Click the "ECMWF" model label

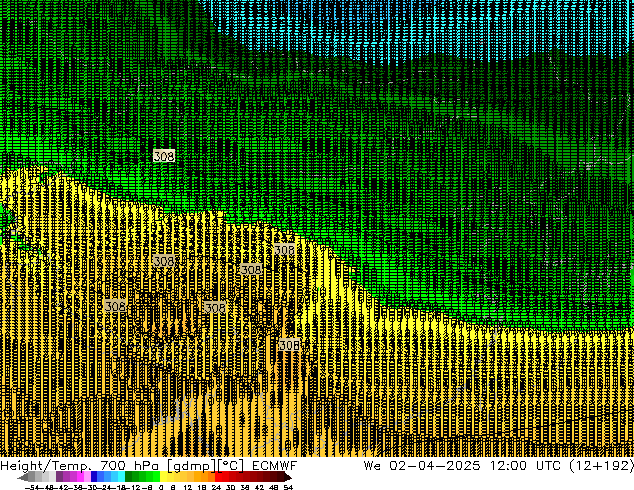click(275, 466)
